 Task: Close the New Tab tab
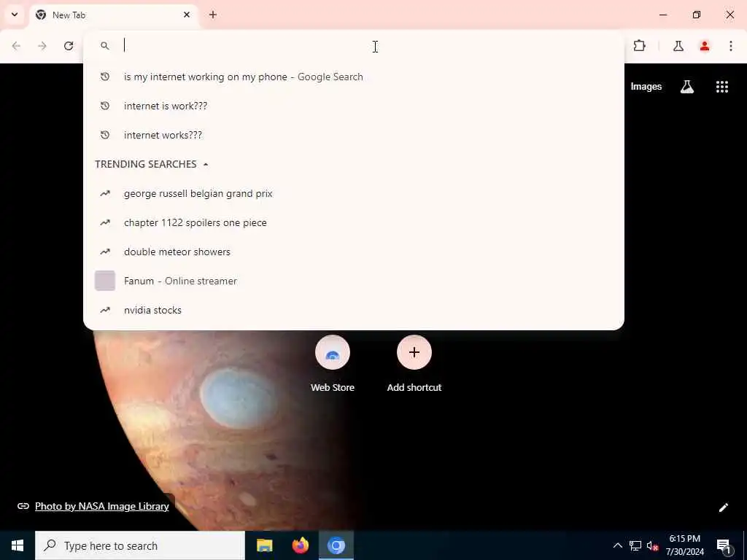coord(187,15)
